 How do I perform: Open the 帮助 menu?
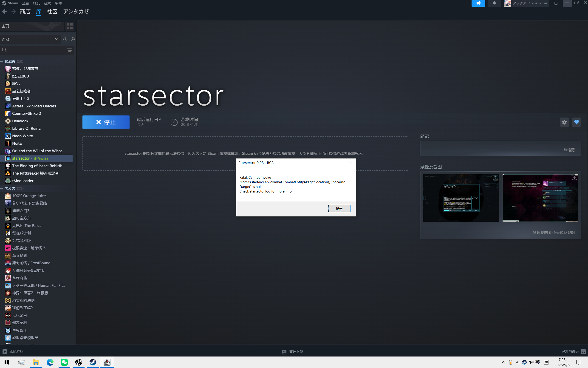58,3
